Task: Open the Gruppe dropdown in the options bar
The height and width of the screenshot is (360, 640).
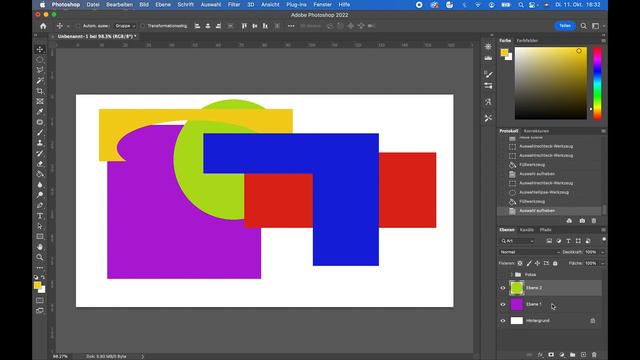Action: point(125,26)
